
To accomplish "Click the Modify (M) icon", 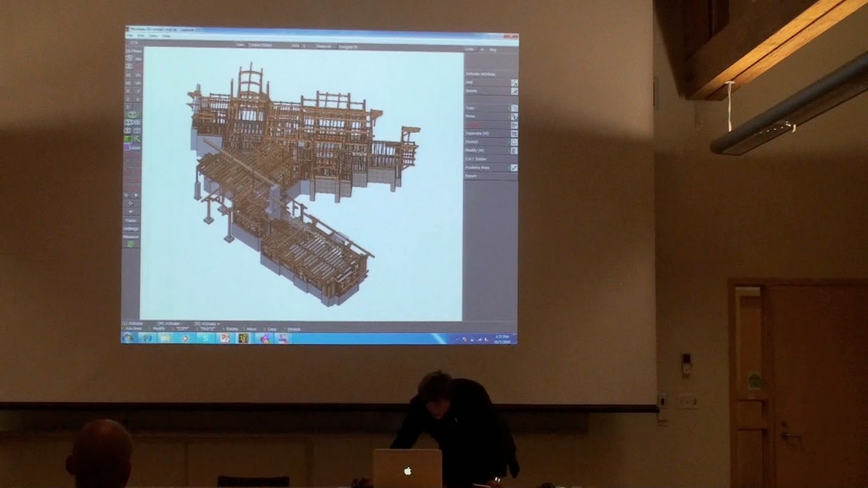I will 514,151.
